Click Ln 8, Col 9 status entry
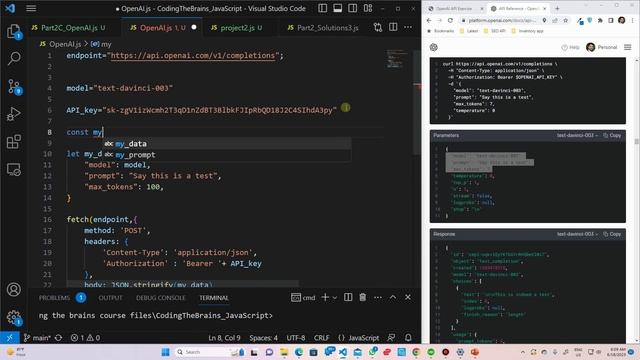Viewport: 640px width, 360px height. pos(224,338)
